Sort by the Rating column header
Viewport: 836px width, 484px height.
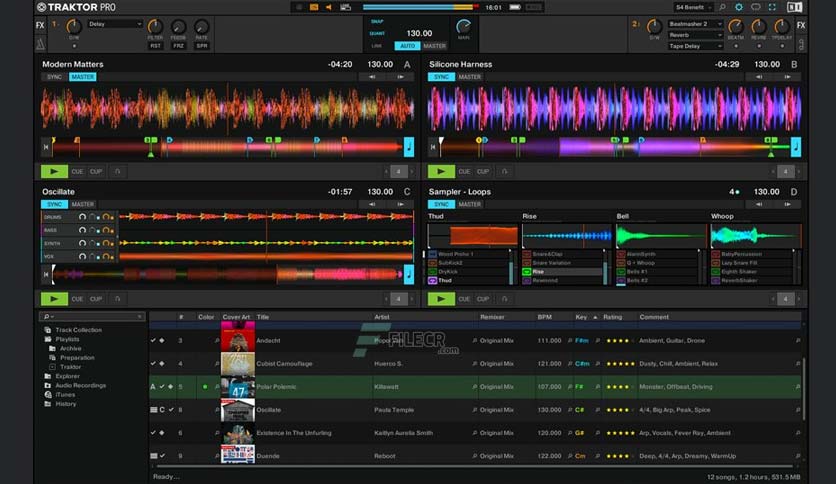pyautogui.click(x=613, y=317)
